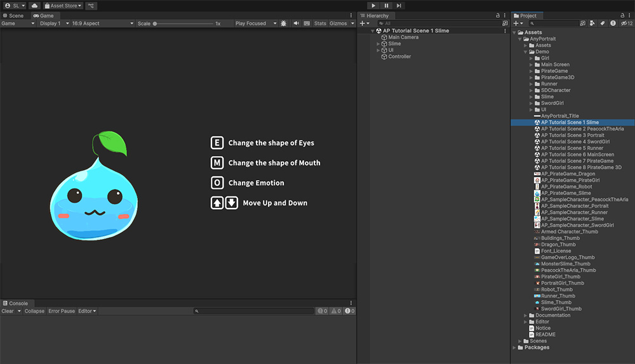Open the version control icon in top bar
Viewport: 635px width, 364px height.
[91, 6]
